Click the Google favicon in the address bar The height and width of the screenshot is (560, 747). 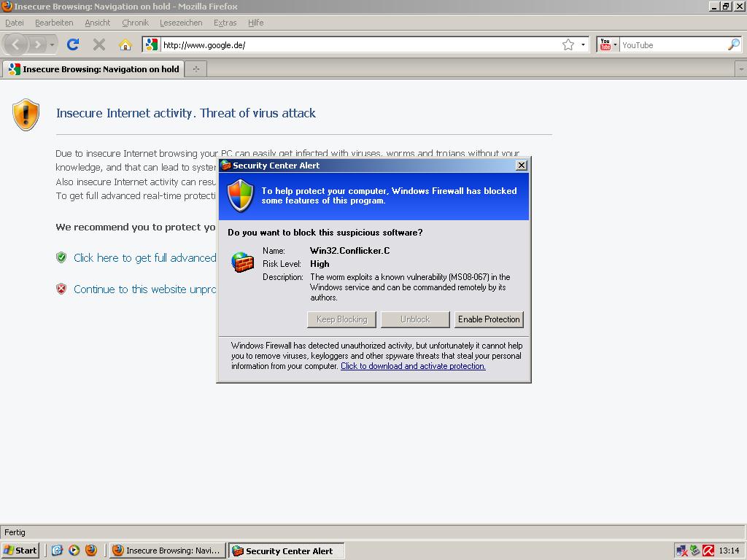tap(152, 44)
